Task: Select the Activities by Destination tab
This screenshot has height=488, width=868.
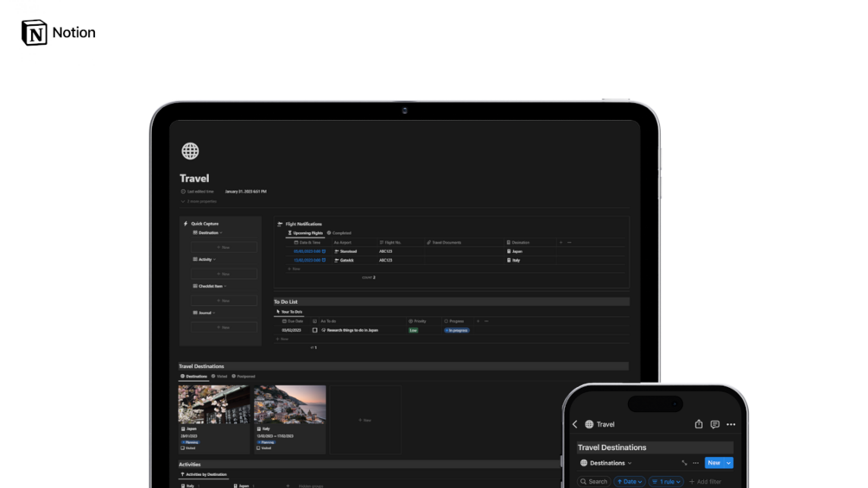Action: pos(204,474)
